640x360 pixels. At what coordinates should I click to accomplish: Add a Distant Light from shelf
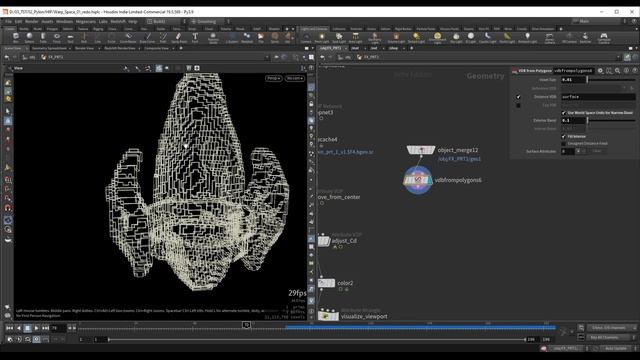tap(416, 38)
